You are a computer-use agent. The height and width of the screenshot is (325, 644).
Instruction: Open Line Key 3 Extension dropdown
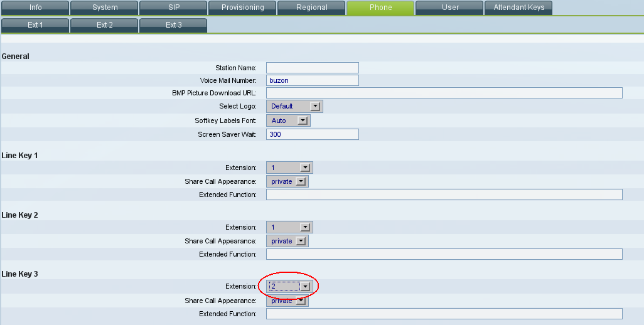point(289,286)
